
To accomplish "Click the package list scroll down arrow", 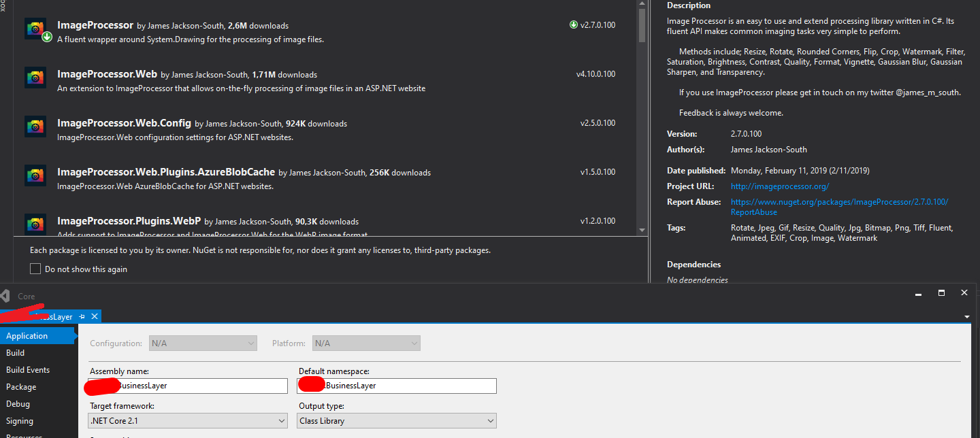I will coord(641,231).
